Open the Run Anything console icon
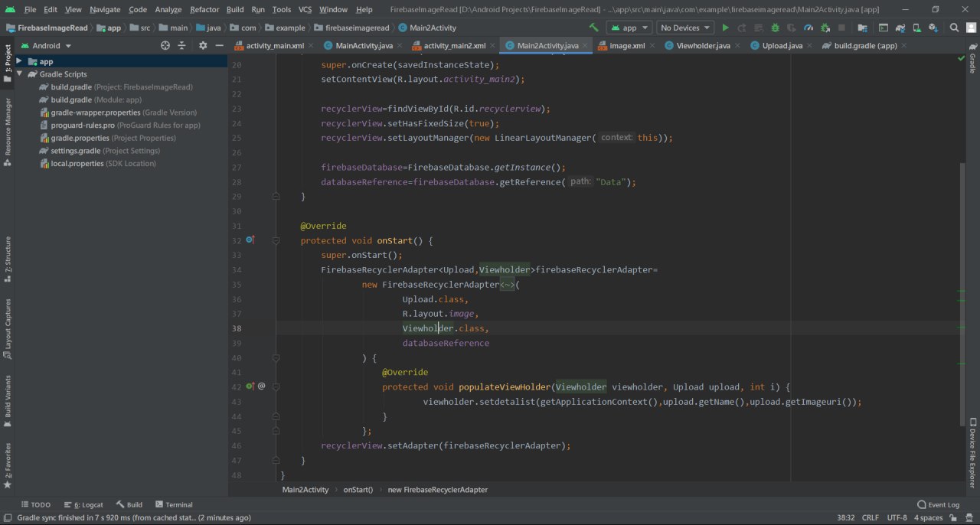The width and height of the screenshot is (980, 525). (883, 28)
